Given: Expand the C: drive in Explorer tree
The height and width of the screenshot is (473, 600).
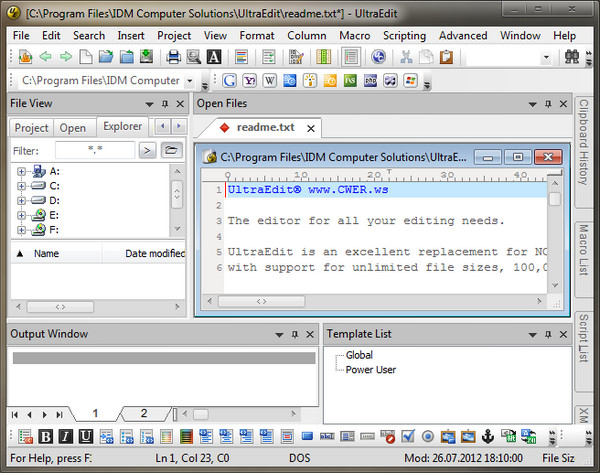Looking at the screenshot, I should tap(21, 186).
